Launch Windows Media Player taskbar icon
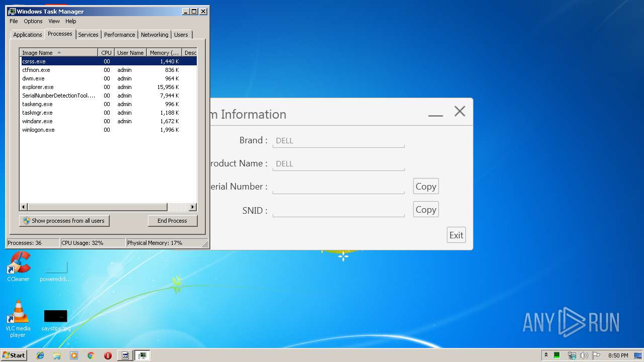 pos(74,355)
